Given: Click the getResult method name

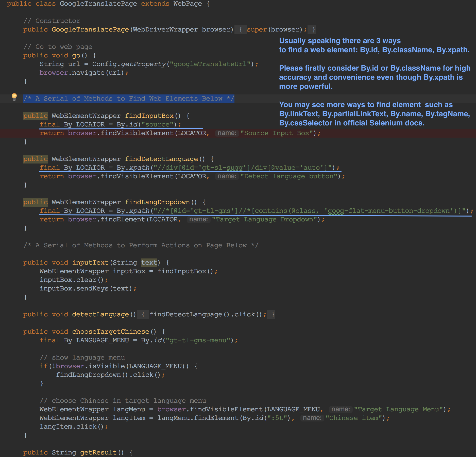Looking at the screenshot, I should tap(98, 452).
